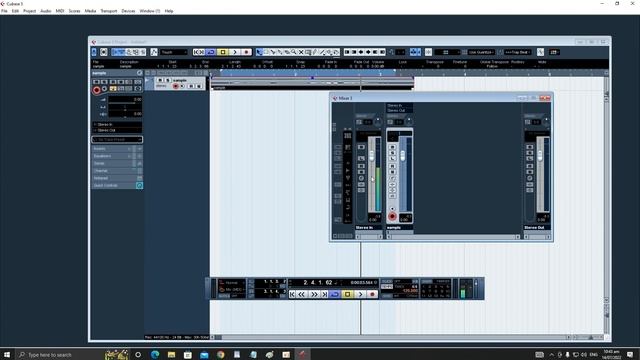Open File Explorer from the taskbar
Image resolution: width=640 pixels, height=360 pixels.
coord(171,355)
